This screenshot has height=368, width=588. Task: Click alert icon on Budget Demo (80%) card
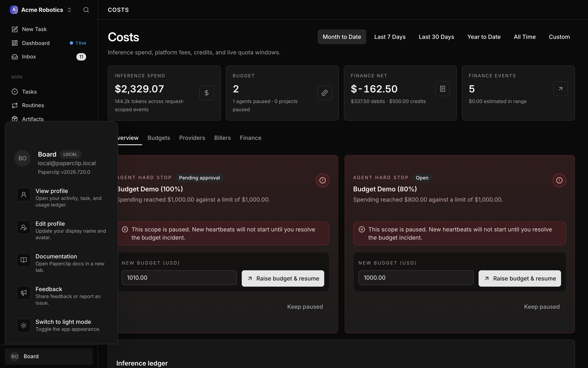559,180
